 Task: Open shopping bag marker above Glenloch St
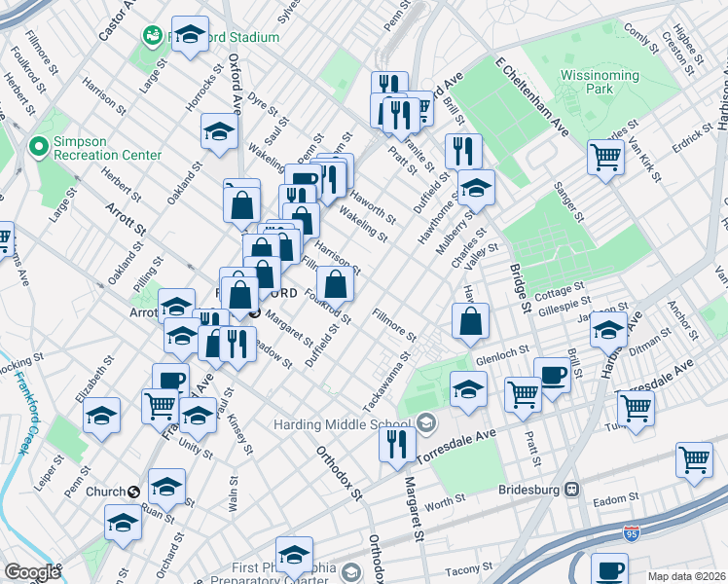470,324
